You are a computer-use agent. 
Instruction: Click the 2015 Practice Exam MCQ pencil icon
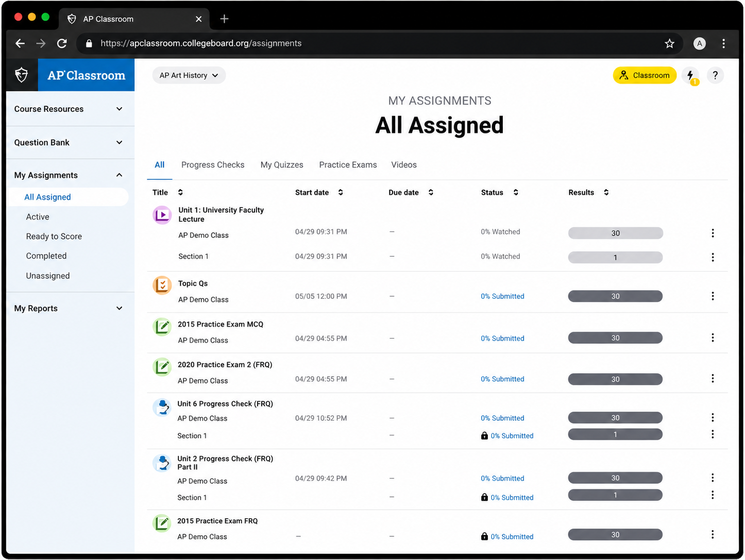coord(162,326)
